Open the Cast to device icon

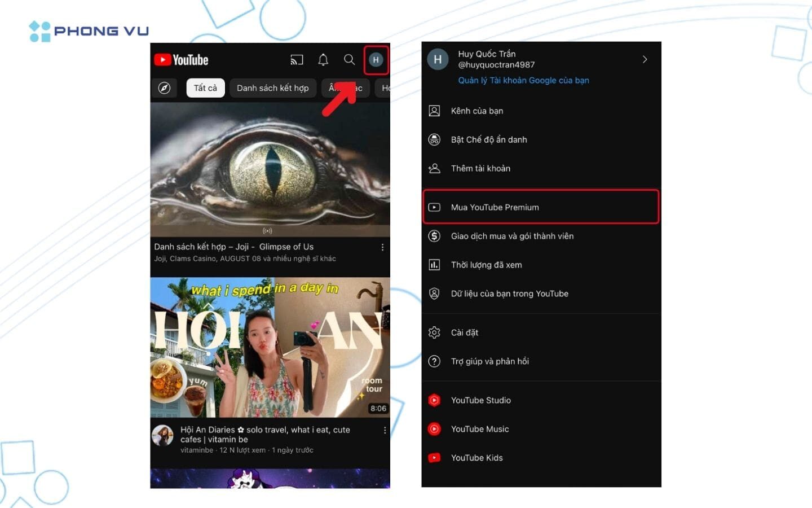pyautogui.click(x=297, y=60)
